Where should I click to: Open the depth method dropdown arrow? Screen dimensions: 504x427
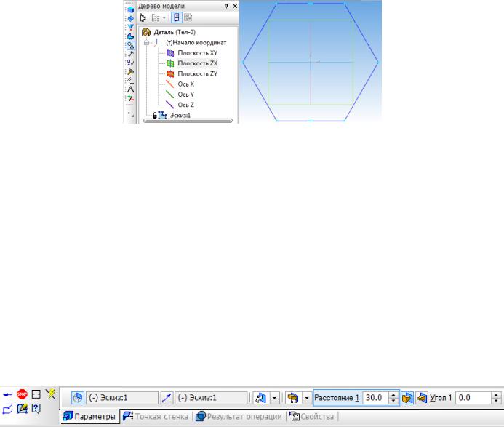pyautogui.click(x=307, y=398)
